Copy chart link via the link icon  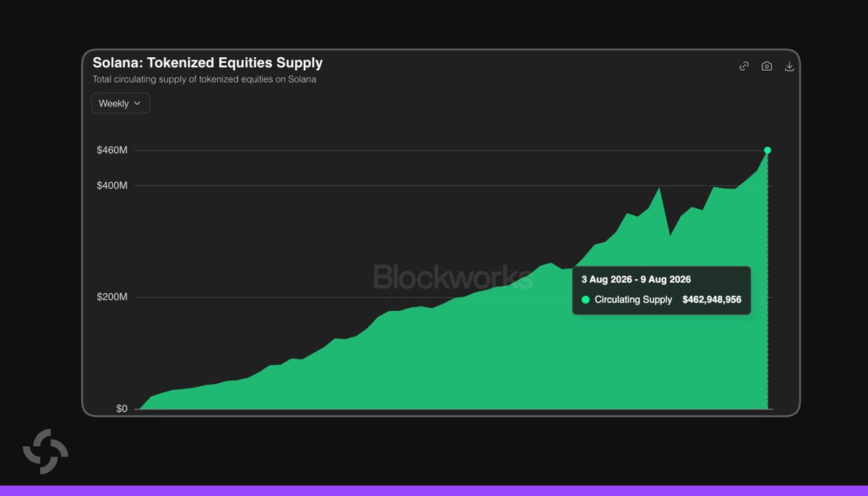(x=744, y=66)
